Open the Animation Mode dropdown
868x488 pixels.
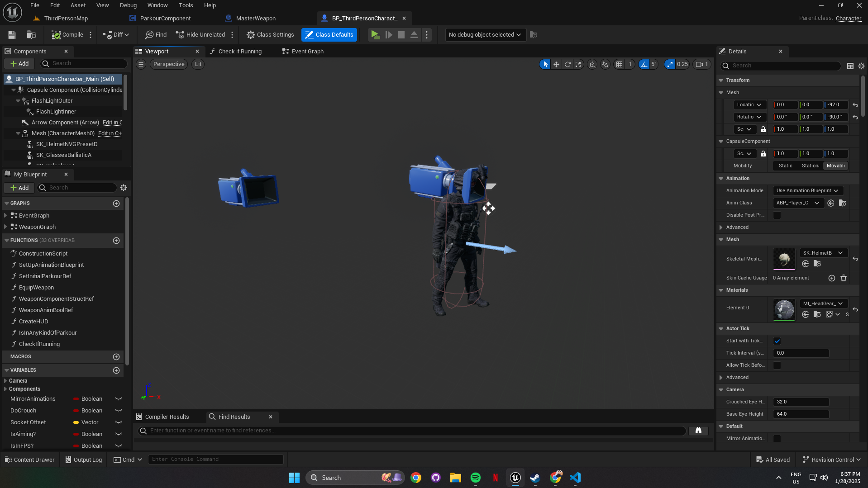click(x=807, y=191)
